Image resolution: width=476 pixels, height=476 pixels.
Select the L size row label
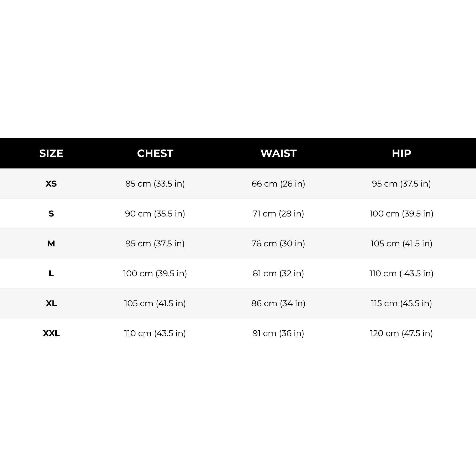click(x=51, y=273)
